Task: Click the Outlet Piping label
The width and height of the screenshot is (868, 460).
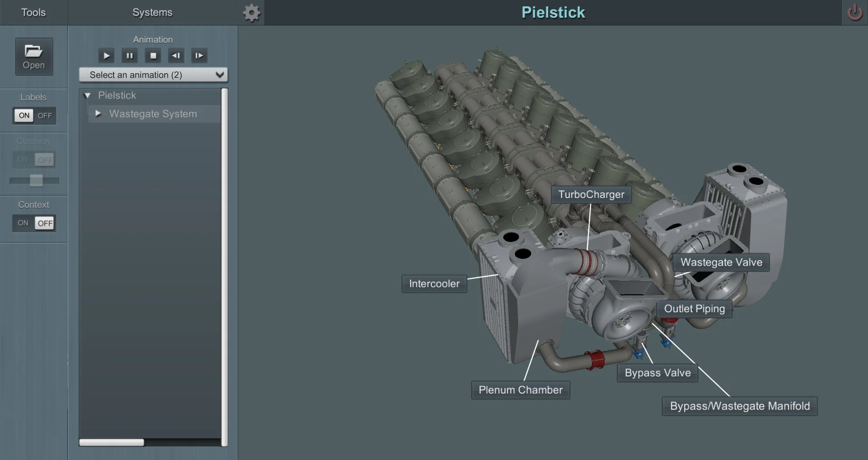Action: pyautogui.click(x=694, y=309)
